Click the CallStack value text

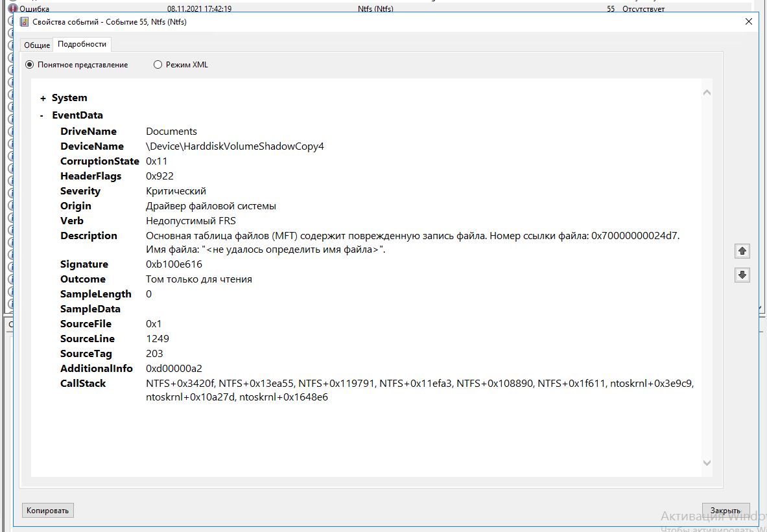pyautogui.click(x=419, y=390)
